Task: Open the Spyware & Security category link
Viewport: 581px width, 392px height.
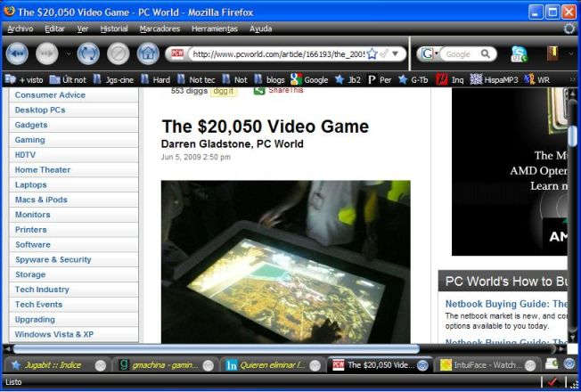Action: (53, 260)
